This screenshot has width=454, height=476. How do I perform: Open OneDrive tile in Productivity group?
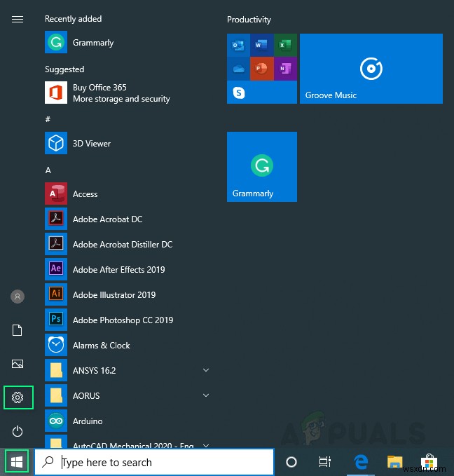[x=238, y=69]
